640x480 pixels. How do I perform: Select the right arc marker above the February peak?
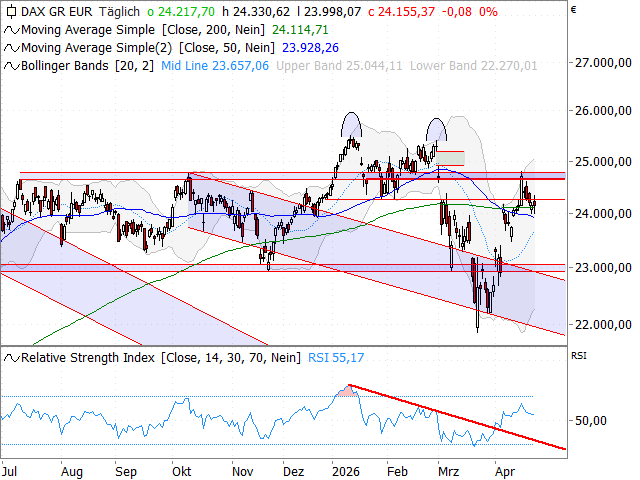tap(436, 128)
